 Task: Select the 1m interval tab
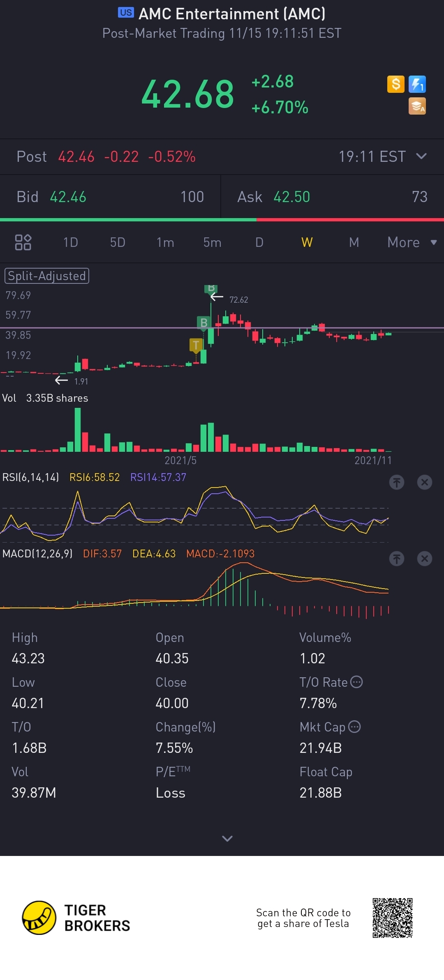[x=165, y=242]
